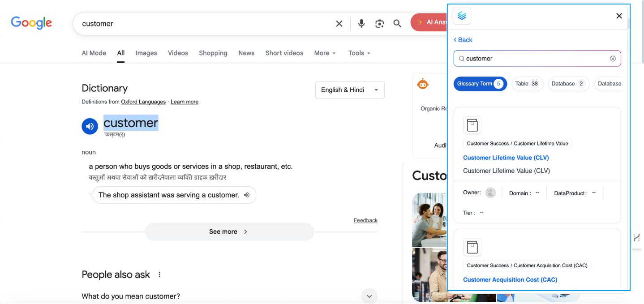This screenshot has width=644, height=304.
Task: Deselect the Glossary Term filter
Action: pyautogui.click(x=480, y=84)
